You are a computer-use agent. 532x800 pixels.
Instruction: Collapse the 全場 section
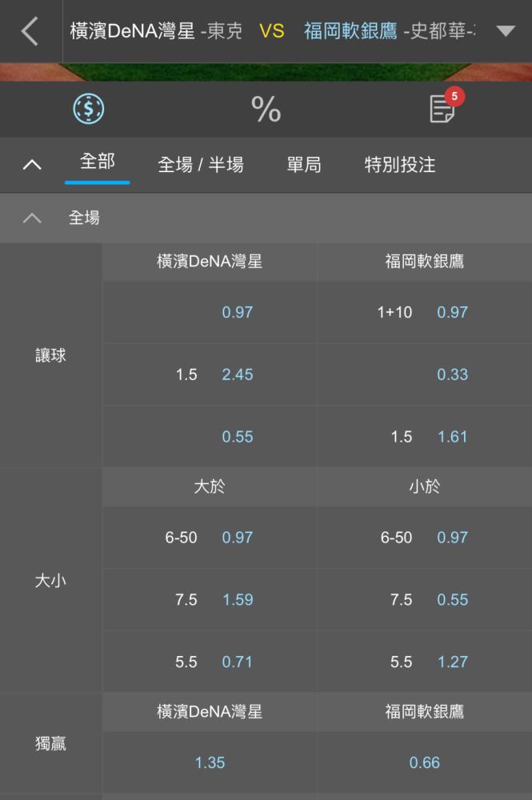click(x=32, y=218)
